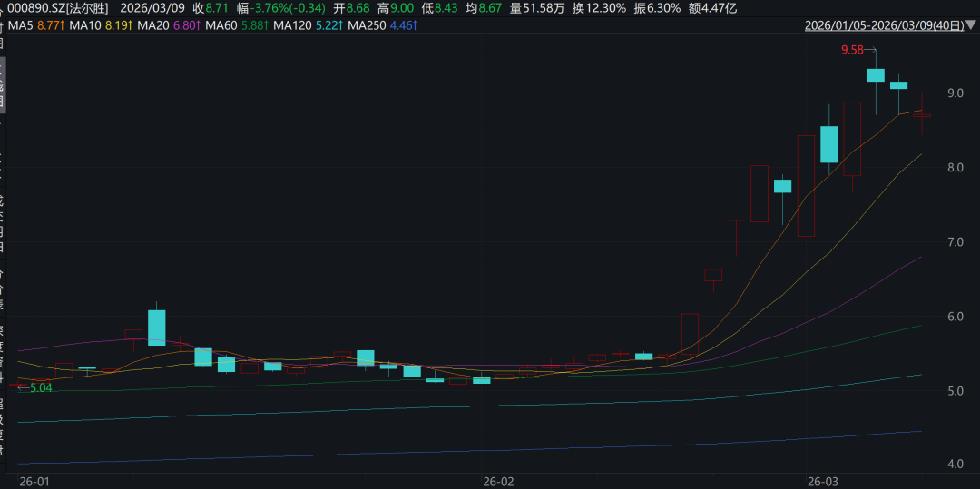Image resolution: width=980 pixels, height=489 pixels.
Task: Select the MA250 4.46 indicator label
Action: pos(382,25)
